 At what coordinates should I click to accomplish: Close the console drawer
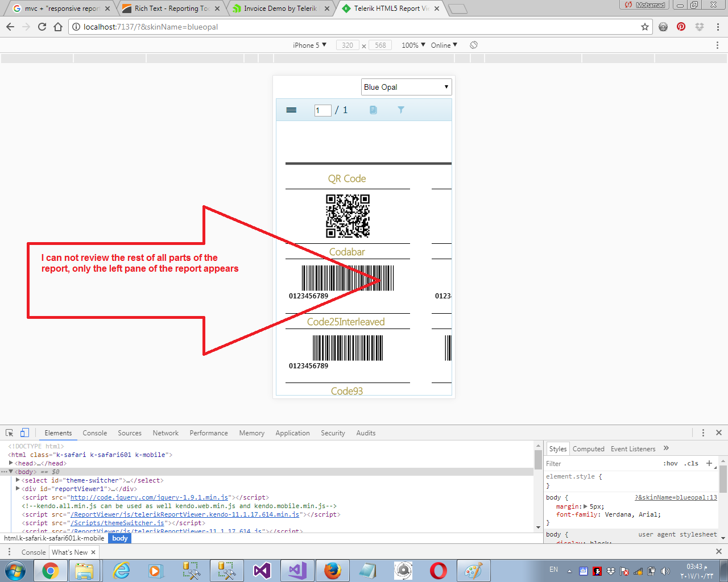tap(719, 551)
